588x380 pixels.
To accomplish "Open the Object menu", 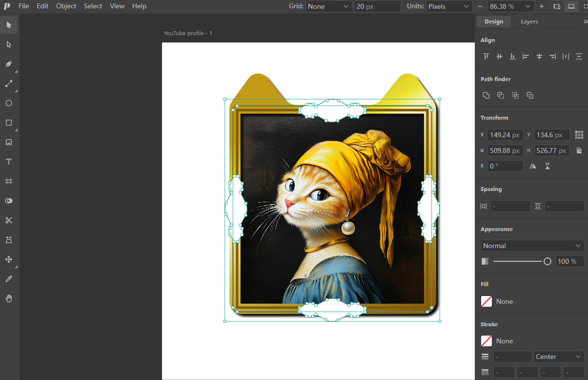I will 66,6.
